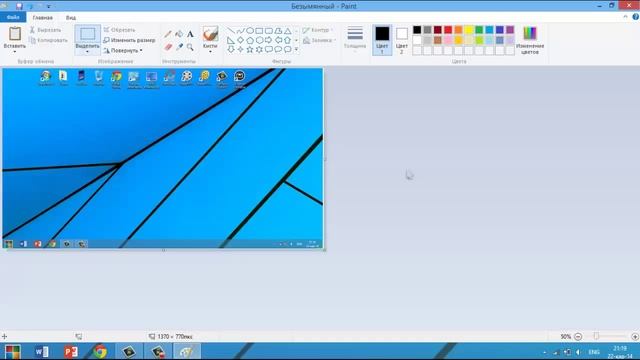Screen dimensions: 640x360
Task: Click the Paint help question mark icon
Action: 636,17
